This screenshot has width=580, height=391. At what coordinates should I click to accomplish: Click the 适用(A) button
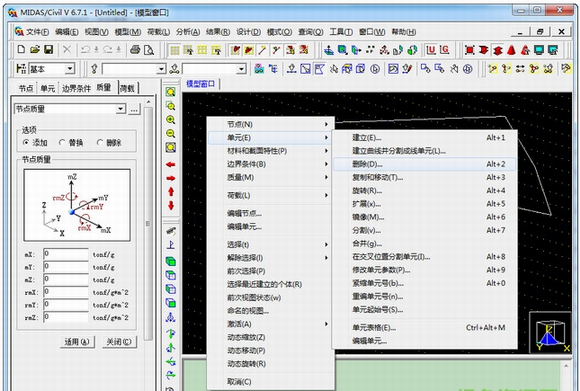click(x=77, y=342)
